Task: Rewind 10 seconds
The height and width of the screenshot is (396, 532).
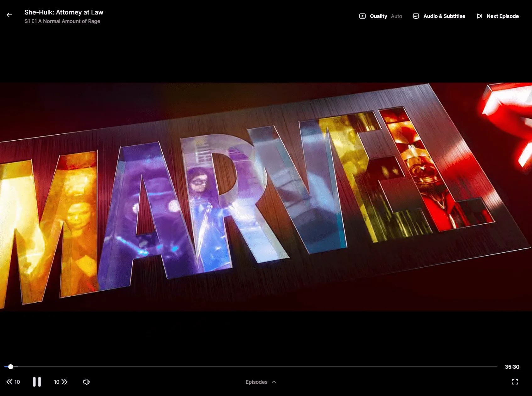Action: (13, 382)
